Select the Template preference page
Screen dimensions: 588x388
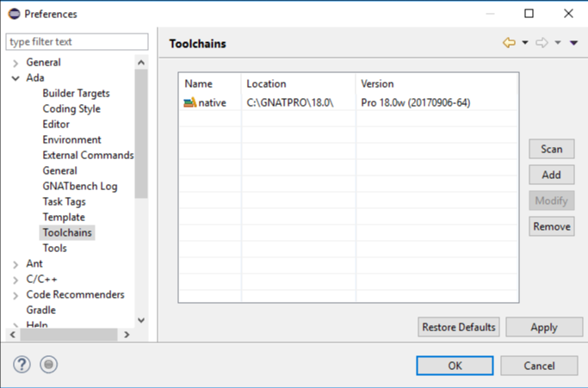click(64, 217)
